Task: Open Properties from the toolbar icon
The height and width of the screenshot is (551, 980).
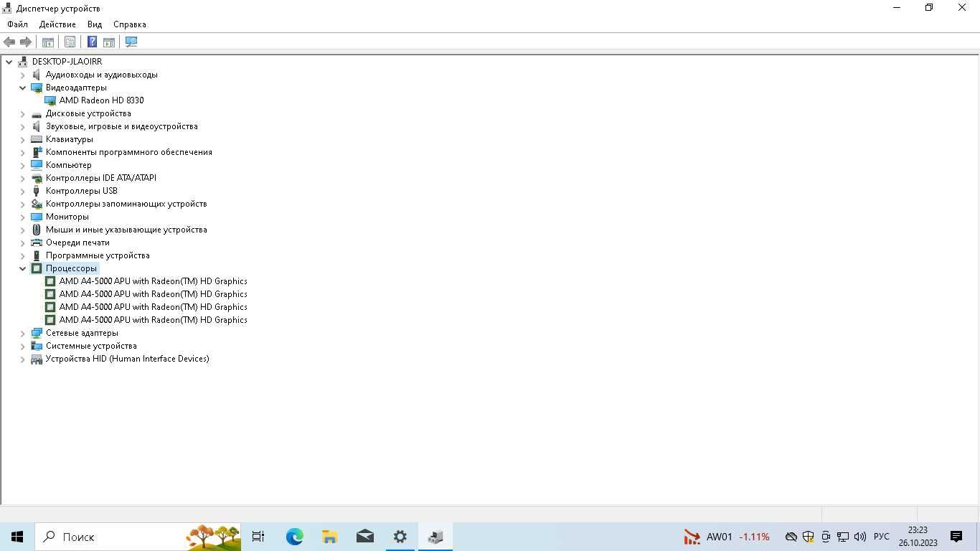Action: coord(70,42)
